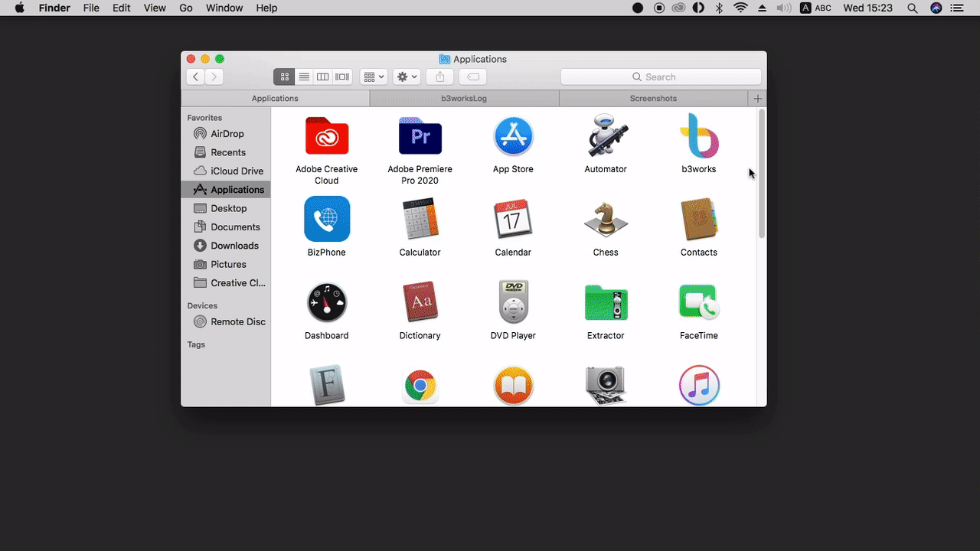980x551 pixels.
Task: Open the View menu
Action: (155, 8)
